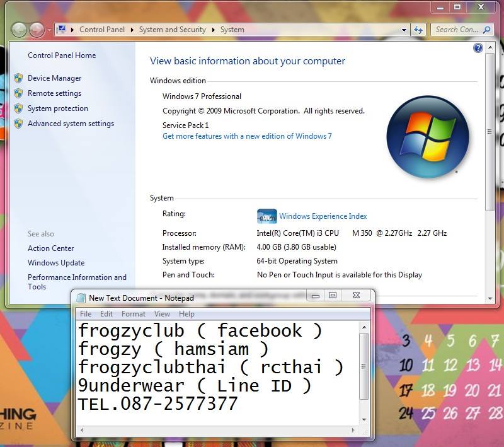The width and height of the screenshot is (504, 447).
Task: Click Notepad vertical scrollbar down arrow
Action: click(x=364, y=420)
